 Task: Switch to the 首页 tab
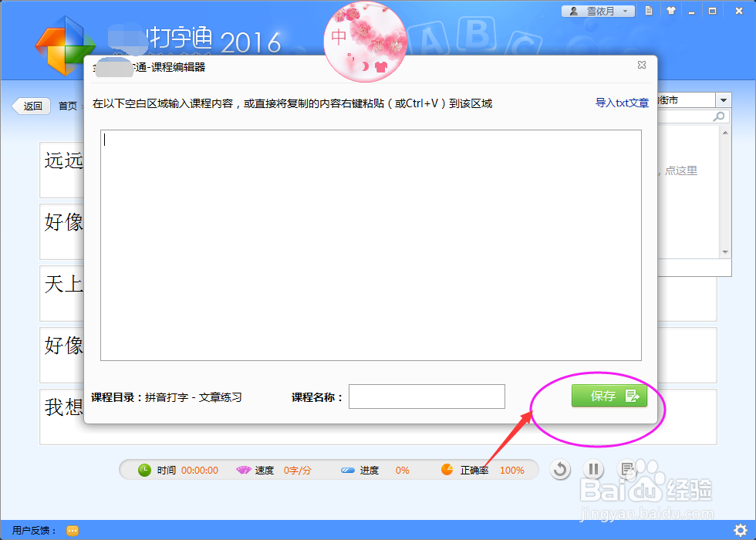[68, 106]
